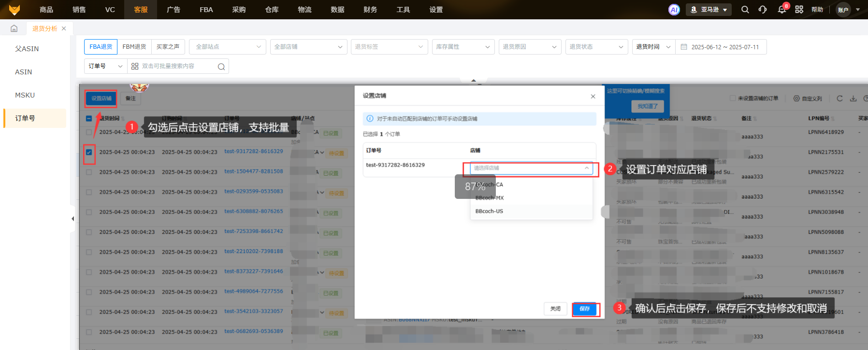Open the apps grid icon
The image size is (868, 350).
click(799, 10)
